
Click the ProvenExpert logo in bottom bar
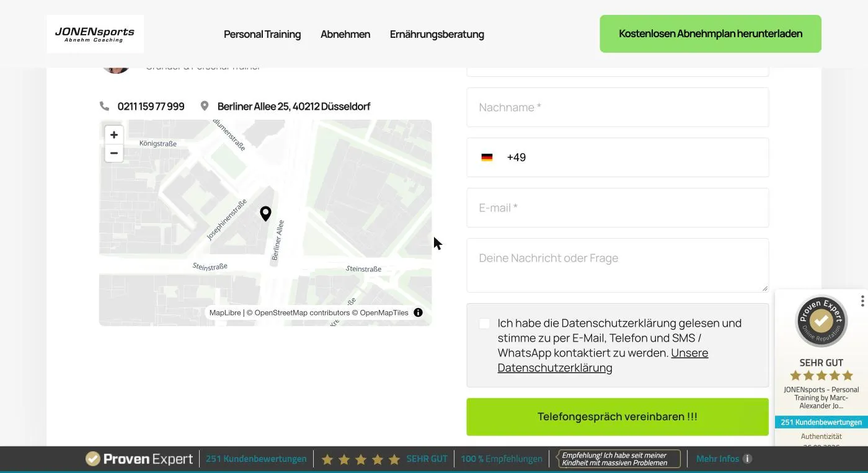pos(139,459)
